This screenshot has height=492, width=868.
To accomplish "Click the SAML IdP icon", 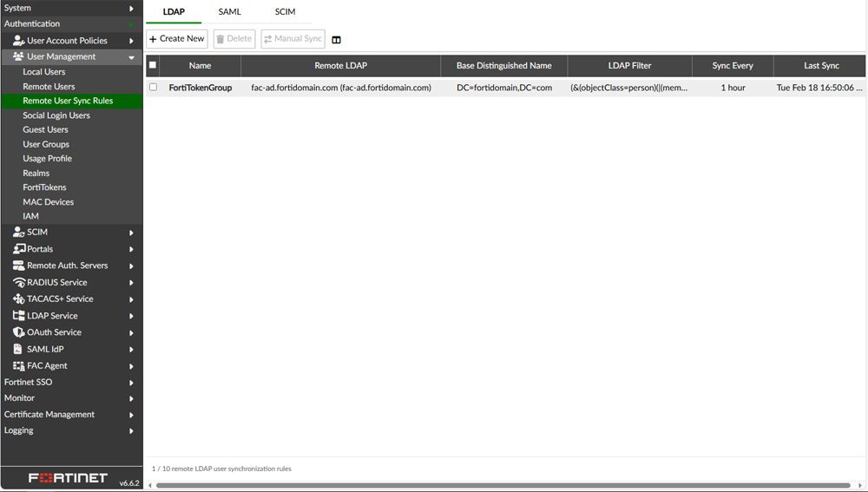I will click(18, 350).
